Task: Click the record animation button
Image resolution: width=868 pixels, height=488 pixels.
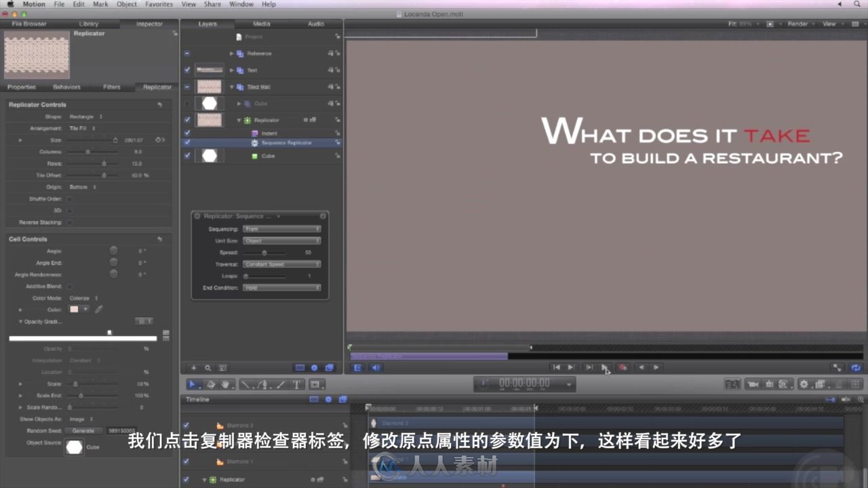Action: [x=623, y=368]
